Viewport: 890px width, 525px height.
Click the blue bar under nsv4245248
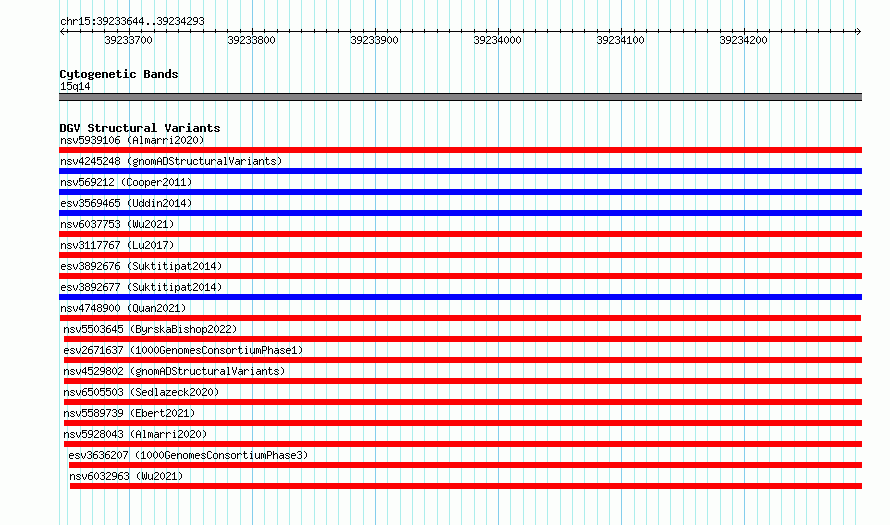coord(460,171)
